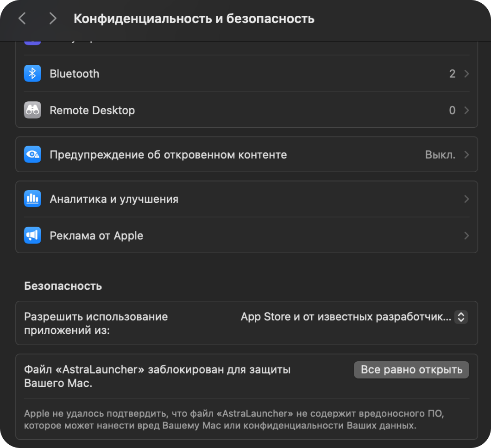Viewport: 491px width, 448px height.
Task: Expand the Выкл. content warning chevron
Action: pyautogui.click(x=466, y=155)
